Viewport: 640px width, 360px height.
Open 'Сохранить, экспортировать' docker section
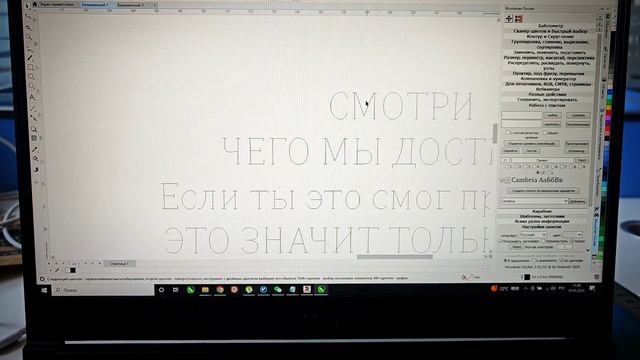[x=547, y=100]
